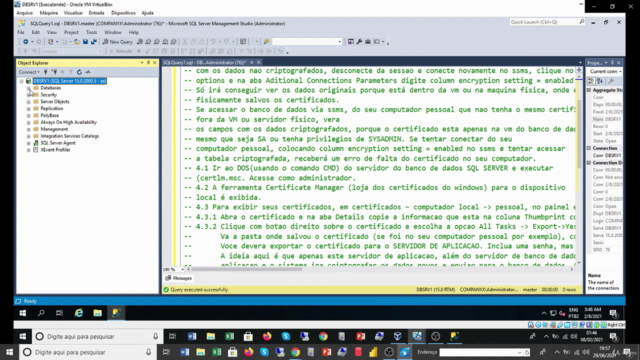Open the SSMS Edit menu
Viewport: 640px width, 360px height.
tap(36, 32)
